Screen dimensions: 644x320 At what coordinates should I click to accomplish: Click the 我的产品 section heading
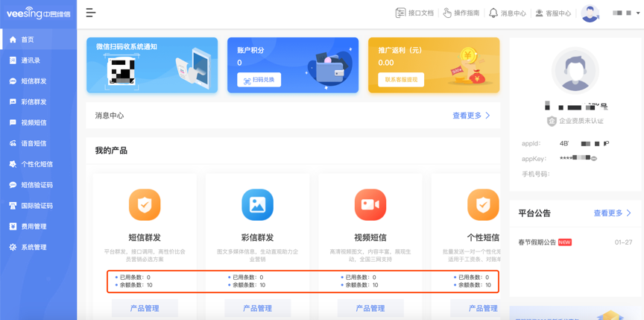pyautogui.click(x=111, y=151)
